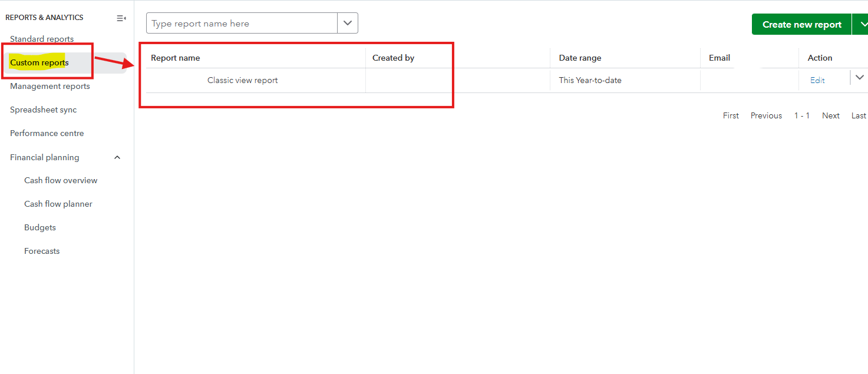868x374 pixels.
Task: Click the Action column header
Action: [x=820, y=58]
